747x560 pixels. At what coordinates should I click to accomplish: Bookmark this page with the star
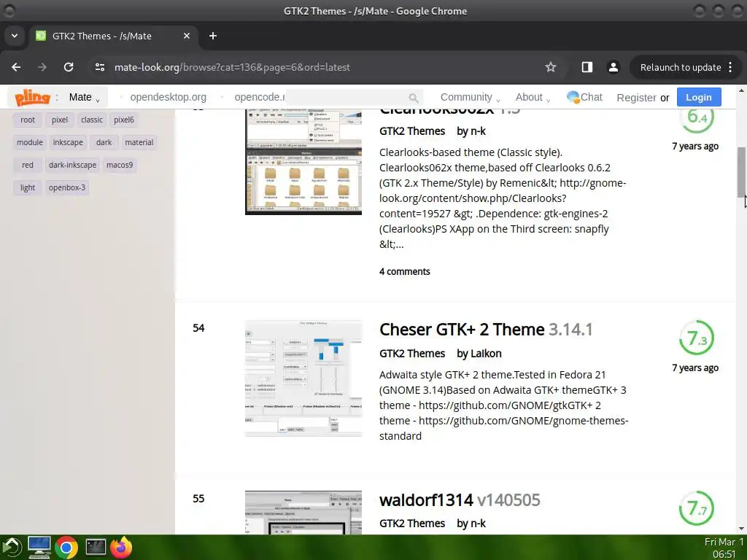point(551,67)
